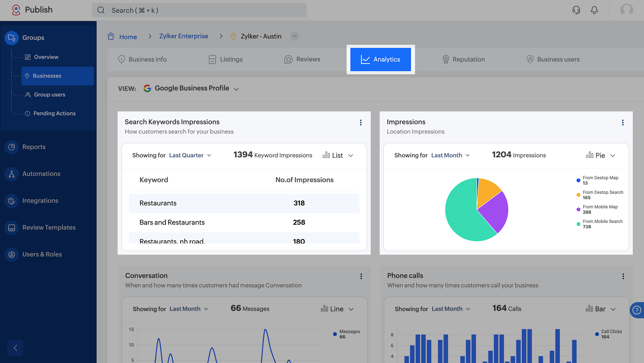
Task: Switch to the Listings tab
Action: click(226, 59)
